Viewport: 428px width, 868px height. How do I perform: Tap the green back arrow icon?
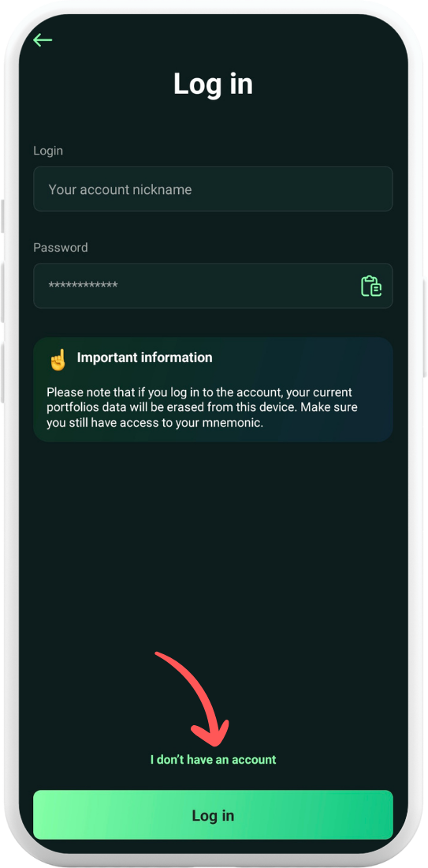click(x=43, y=40)
